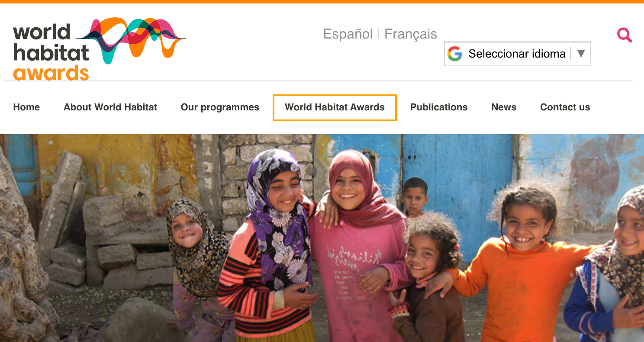This screenshot has width=644, height=342.
Task: Navigate to the News section
Action: coord(504,107)
